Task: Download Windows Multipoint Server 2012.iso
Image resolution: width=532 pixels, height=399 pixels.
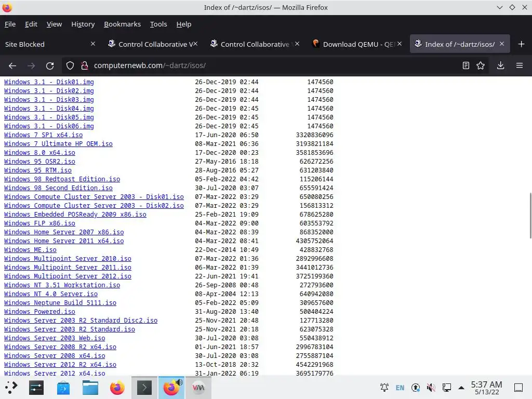Action: 68,276
